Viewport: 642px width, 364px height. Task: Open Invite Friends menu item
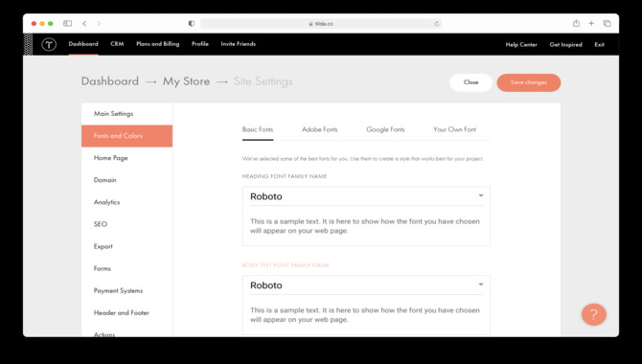[239, 44]
